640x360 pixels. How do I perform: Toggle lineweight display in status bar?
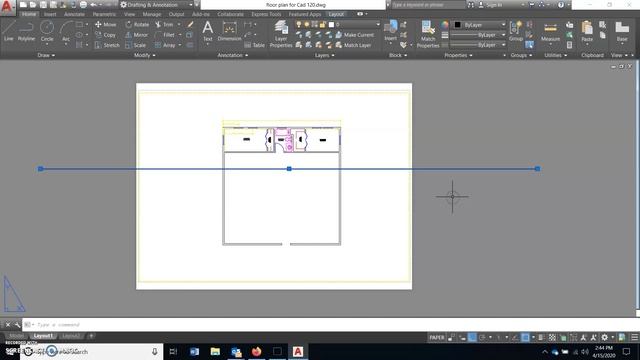pos(541,337)
